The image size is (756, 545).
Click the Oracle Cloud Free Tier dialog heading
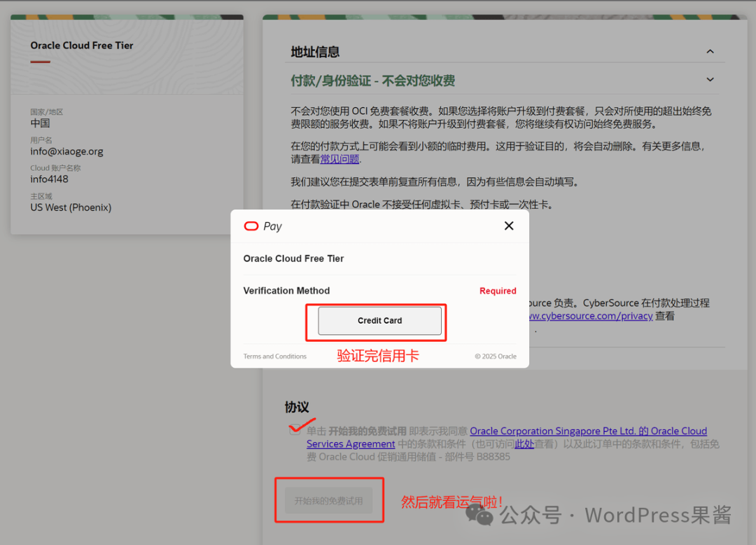point(293,258)
